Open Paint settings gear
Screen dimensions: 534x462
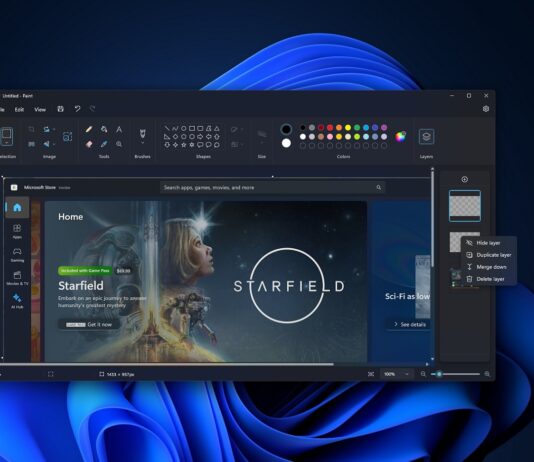point(486,109)
